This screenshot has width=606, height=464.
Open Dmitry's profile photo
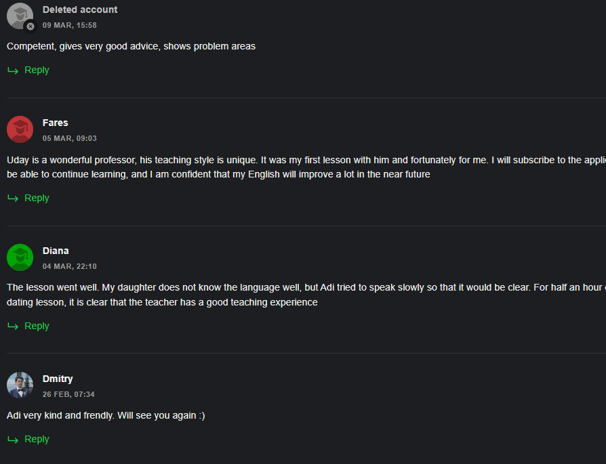tap(20, 385)
